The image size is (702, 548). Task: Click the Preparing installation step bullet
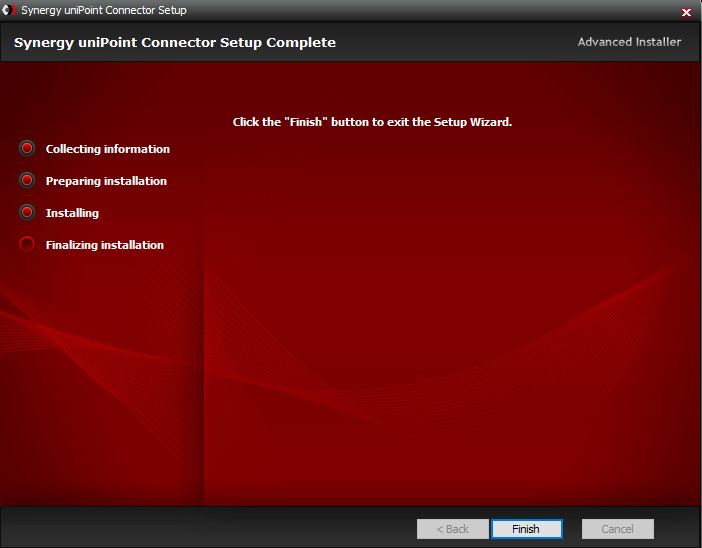point(27,180)
